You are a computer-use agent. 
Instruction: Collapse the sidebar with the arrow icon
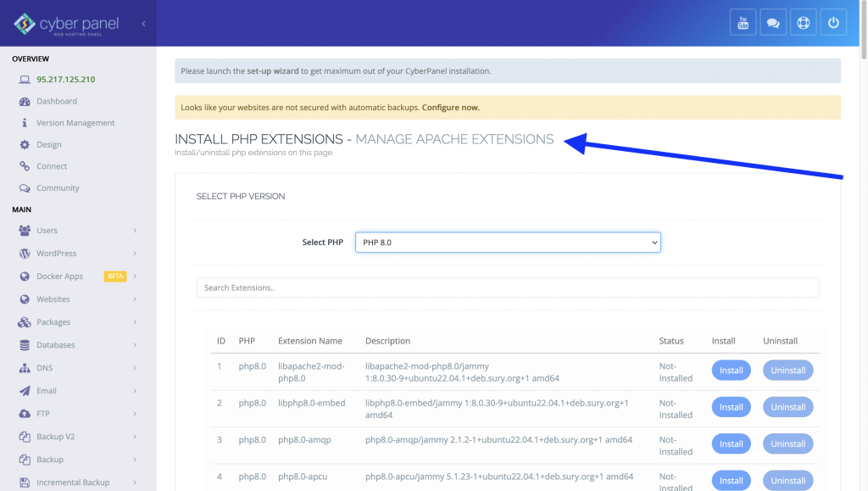tap(143, 23)
